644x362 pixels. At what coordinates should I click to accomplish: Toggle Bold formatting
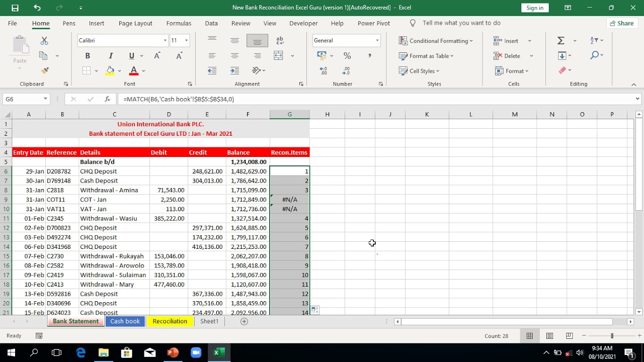click(88, 56)
